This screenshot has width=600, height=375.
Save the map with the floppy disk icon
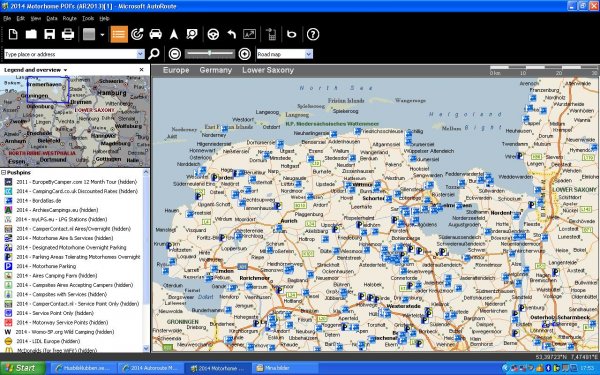tap(50, 34)
